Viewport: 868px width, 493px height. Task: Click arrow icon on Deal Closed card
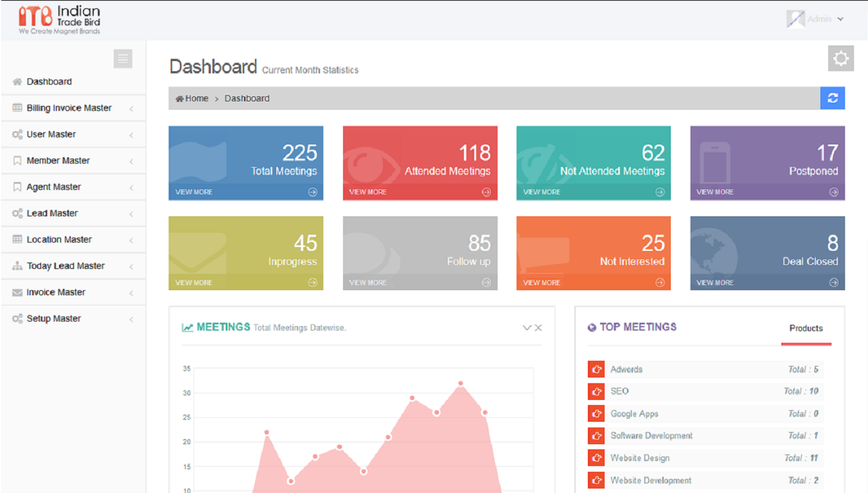[x=834, y=282]
